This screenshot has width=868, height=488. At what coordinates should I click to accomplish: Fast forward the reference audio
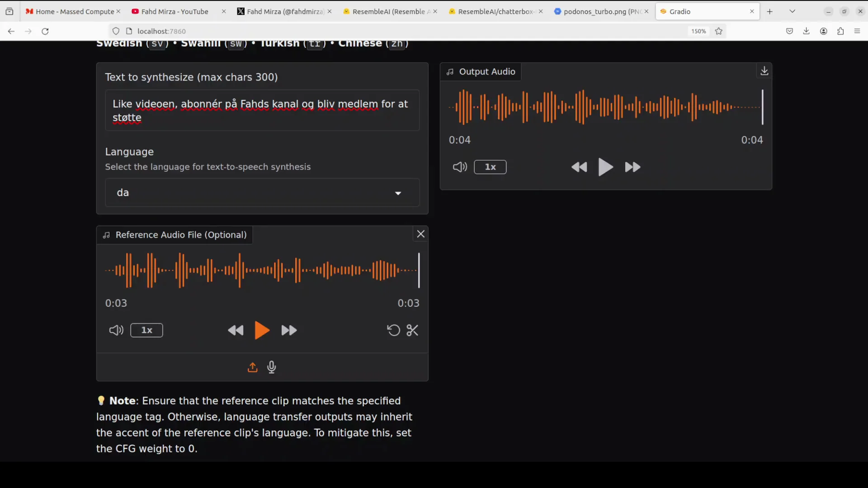point(289,330)
